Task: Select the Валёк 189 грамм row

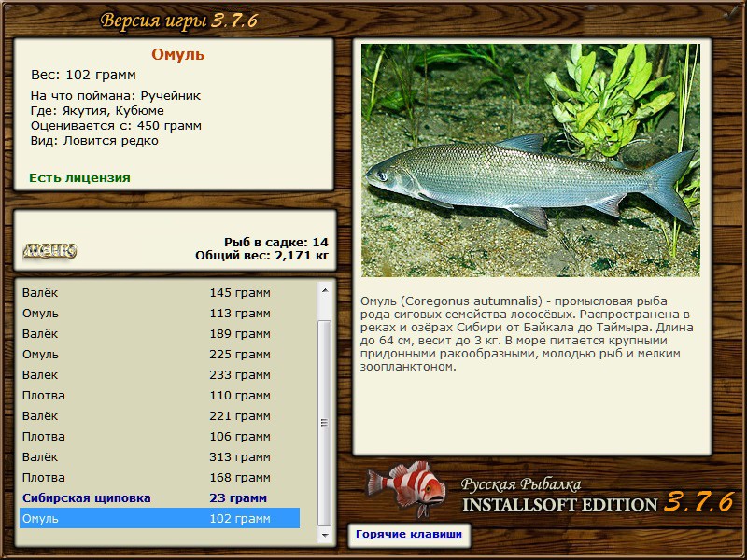Action: 160,334
